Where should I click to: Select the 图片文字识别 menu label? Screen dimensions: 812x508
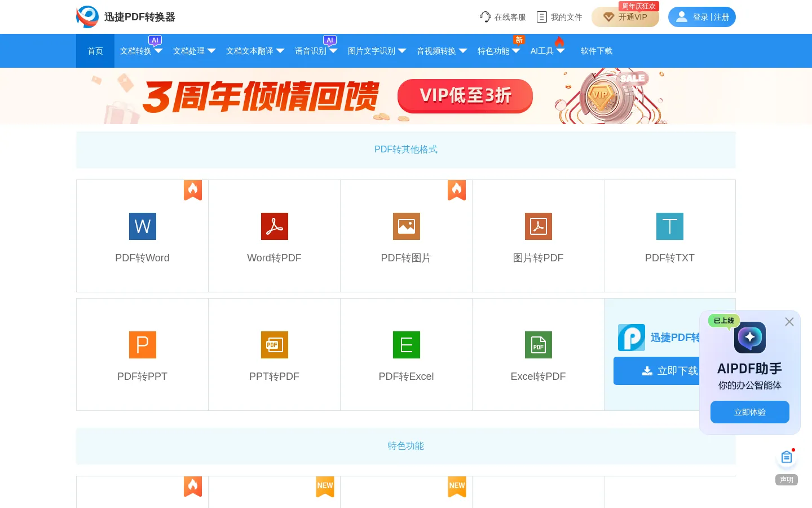click(x=372, y=51)
